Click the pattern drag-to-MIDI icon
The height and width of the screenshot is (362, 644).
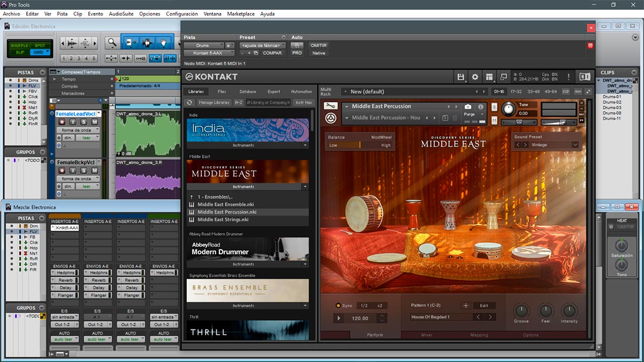click(466, 306)
